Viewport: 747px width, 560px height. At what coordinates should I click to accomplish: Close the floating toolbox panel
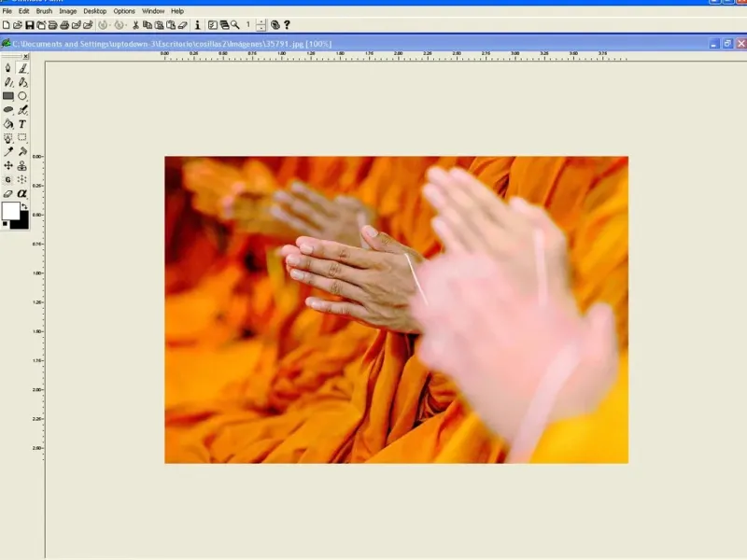[26, 57]
